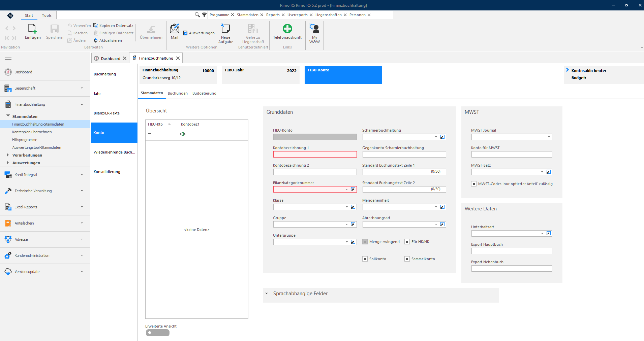Check the Für HK/NK checkbox
Image resolution: width=644 pixels, height=341 pixels.
(407, 242)
